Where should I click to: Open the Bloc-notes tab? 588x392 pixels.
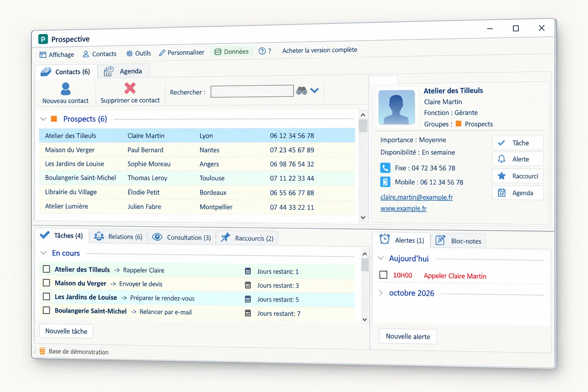(x=459, y=241)
